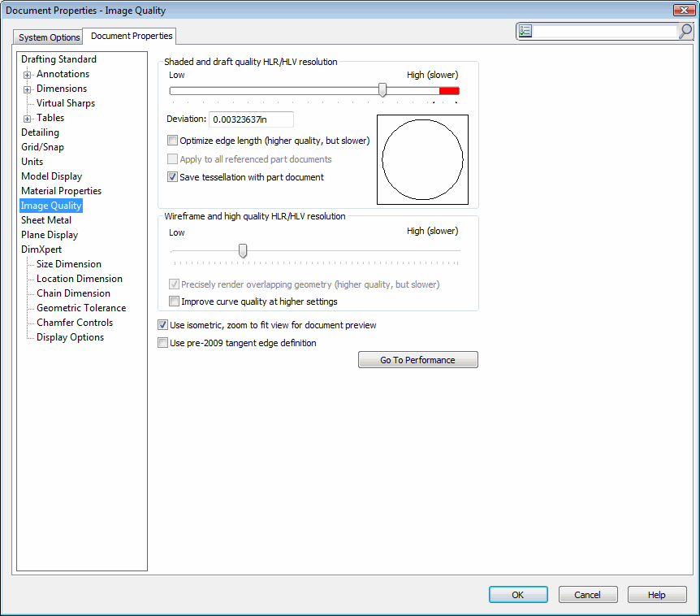The width and height of the screenshot is (700, 616).
Task: Open the Detailing category
Action: click(x=40, y=132)
